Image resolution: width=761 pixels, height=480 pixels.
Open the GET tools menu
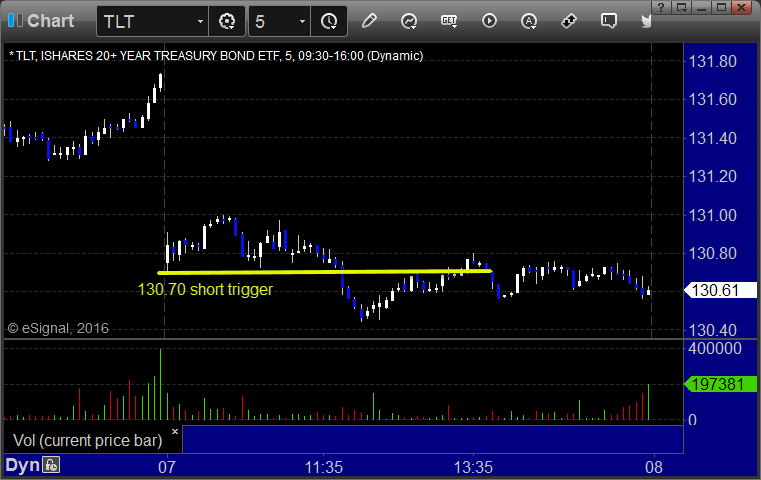click(448, 21)
